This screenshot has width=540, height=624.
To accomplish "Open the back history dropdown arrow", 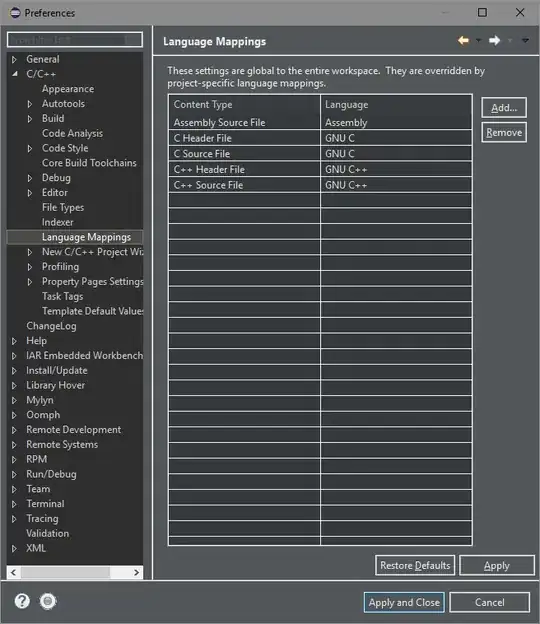I will [x=479, y=41].
